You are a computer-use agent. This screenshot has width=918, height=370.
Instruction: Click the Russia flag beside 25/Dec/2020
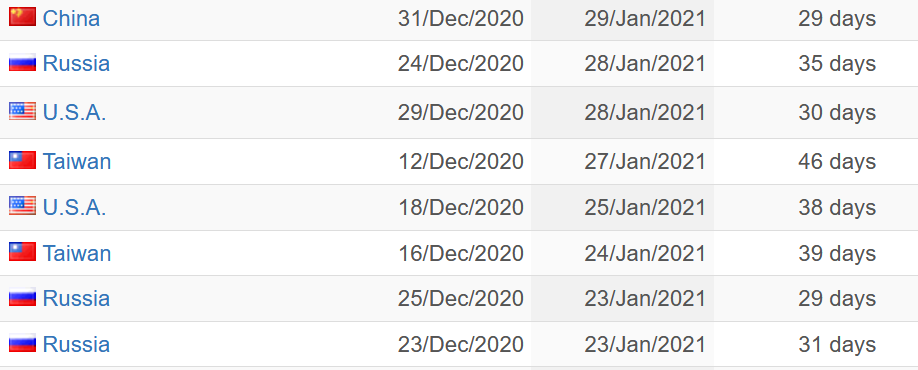pyautogui.click(x=22, y=297)
